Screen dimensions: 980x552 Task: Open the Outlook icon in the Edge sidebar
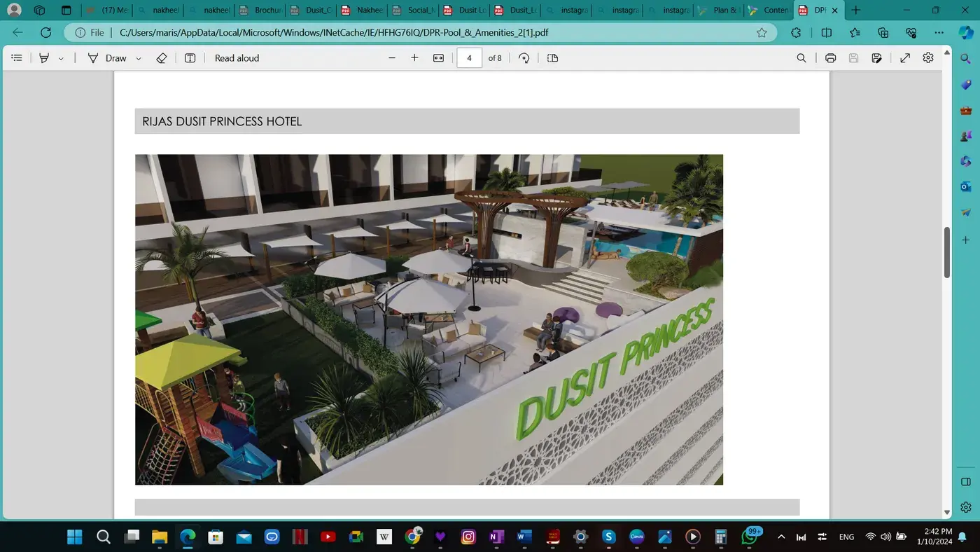(966, 186)
